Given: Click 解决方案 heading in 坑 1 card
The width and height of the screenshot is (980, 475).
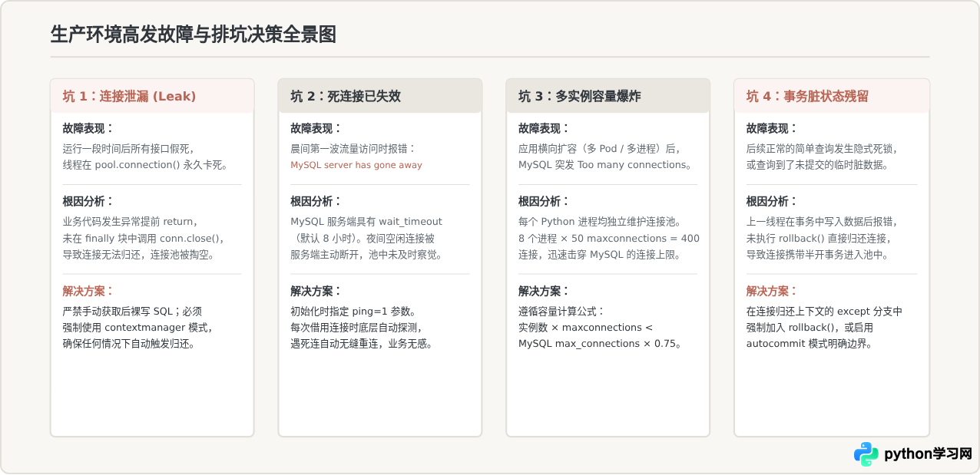Looking at the screenshot, I should [88, 291].
